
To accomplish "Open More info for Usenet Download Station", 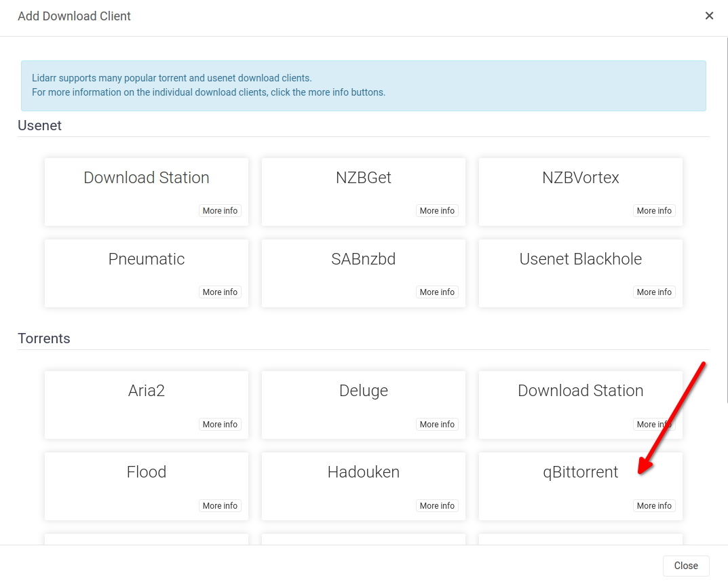I will (220, 211).
